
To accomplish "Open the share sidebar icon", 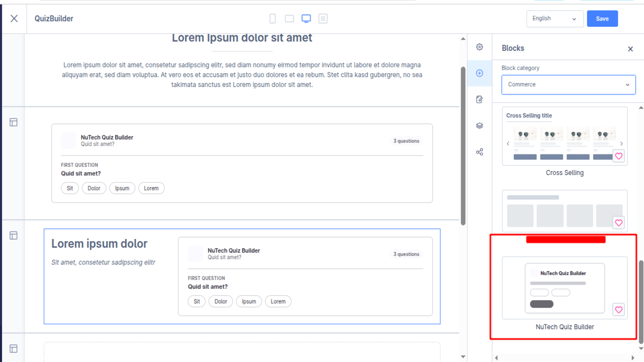I will pyautogui.click(x=479, y=152).
